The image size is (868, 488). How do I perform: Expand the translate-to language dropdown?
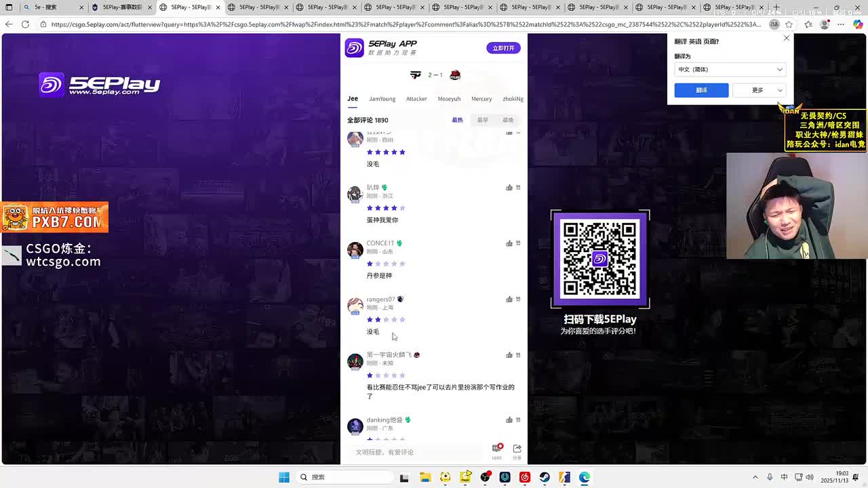(x=730, y=69)
